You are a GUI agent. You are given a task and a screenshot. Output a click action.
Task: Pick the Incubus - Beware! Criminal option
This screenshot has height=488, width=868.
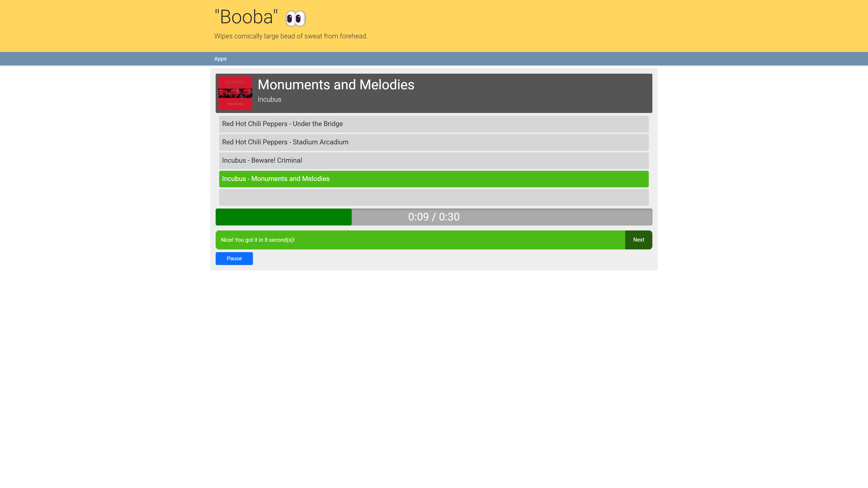click(x=433, y=161)
